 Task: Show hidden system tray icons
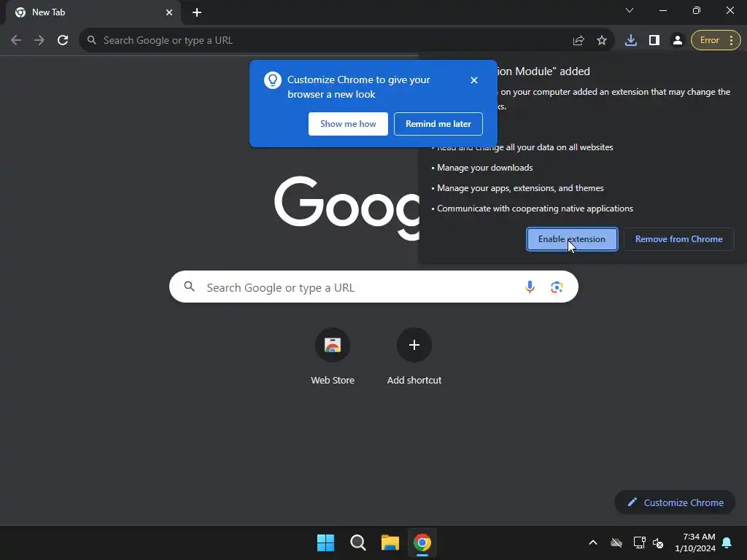point(593,542)
